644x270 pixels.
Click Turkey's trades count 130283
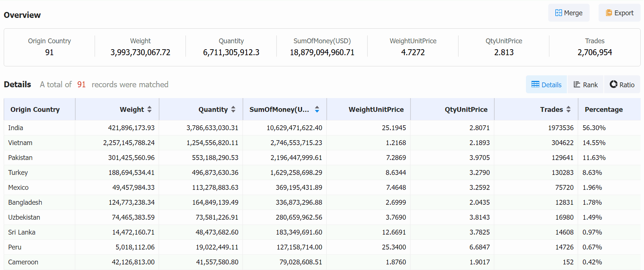click(x=562, y=173)
